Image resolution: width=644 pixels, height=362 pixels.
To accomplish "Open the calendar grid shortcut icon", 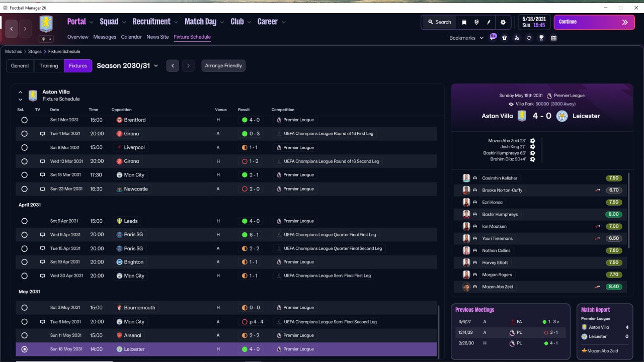I will point(553,38).
